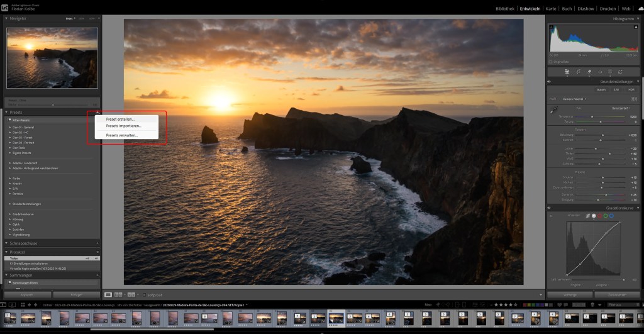
Task: Switch to the Bibliothek module
Action: point(504,9)
